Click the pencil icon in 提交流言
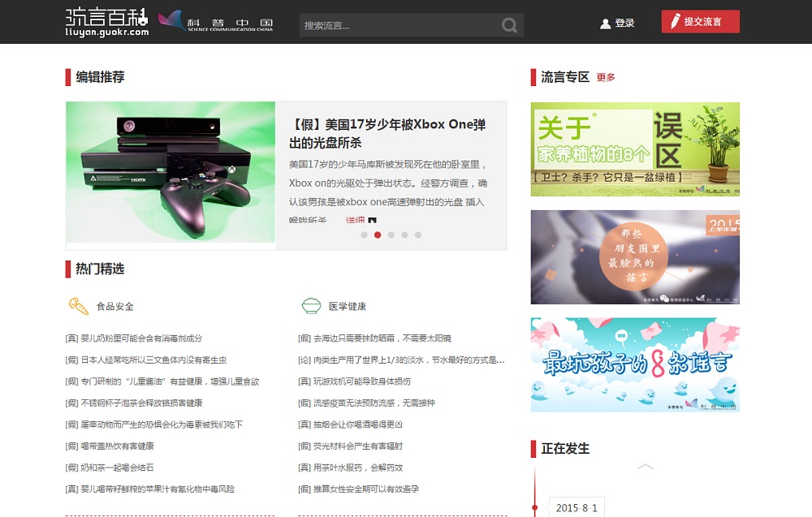Image resolution: width=812 pixels, height=517 pixels. [676, 21]
